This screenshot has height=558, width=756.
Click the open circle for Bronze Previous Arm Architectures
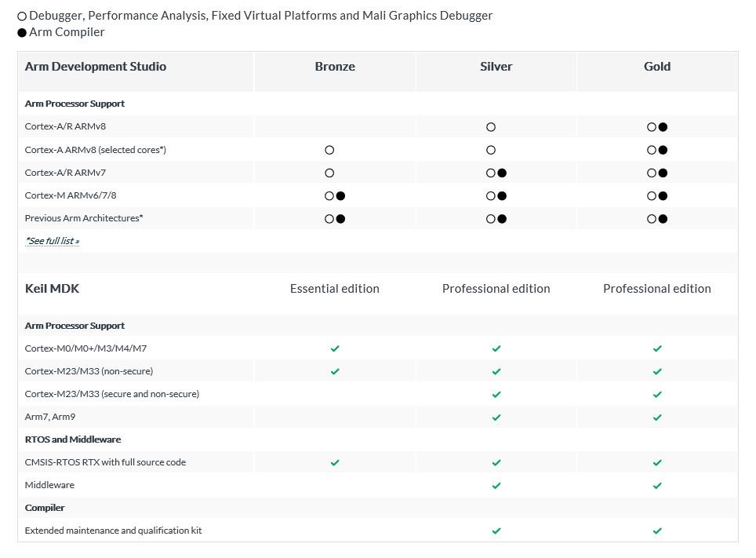pos(329,218)
